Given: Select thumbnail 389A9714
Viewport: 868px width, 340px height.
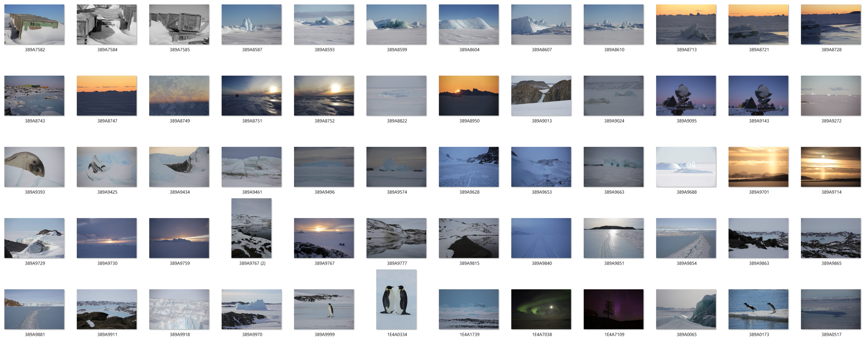Looking at the screenshot, I should (831, 167).
